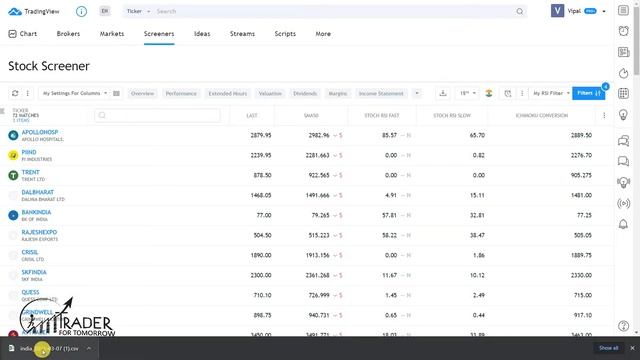Open the info circle icon in header
The width and height of the screenshot is (640, 360).
click(81, 11)
